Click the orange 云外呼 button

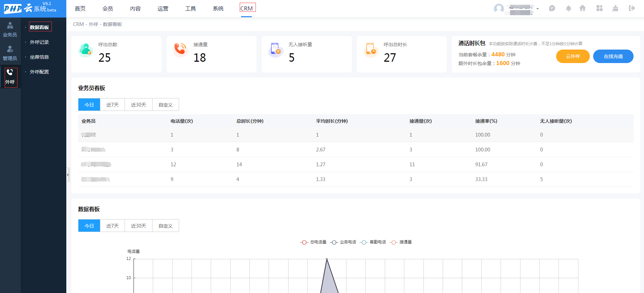click(x=573, y=56)
